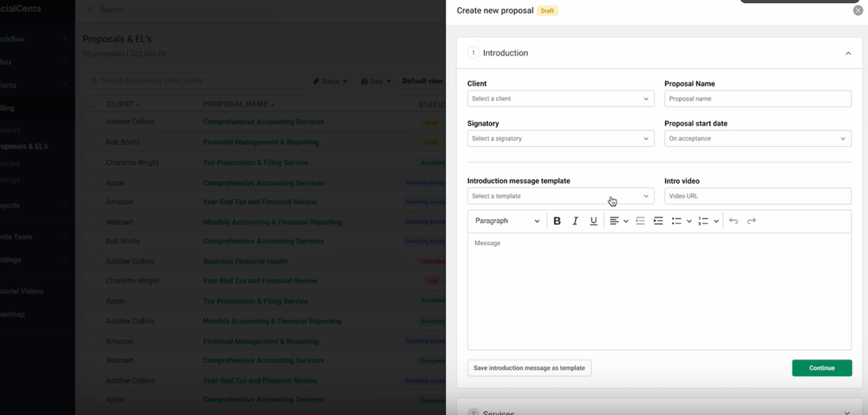Check the Amazon Year-End Tax row checkbox
Viewport: 868px width, 415px height.
[91, 202]
